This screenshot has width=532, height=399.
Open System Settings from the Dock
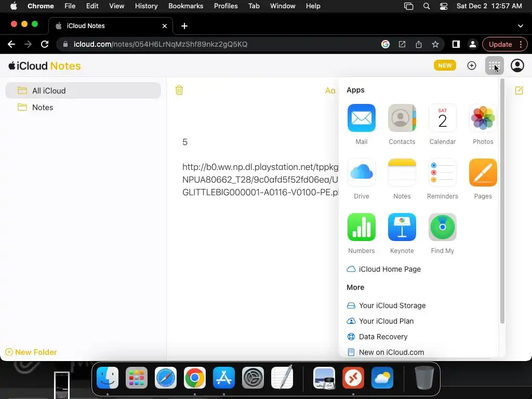pos(253,378)
